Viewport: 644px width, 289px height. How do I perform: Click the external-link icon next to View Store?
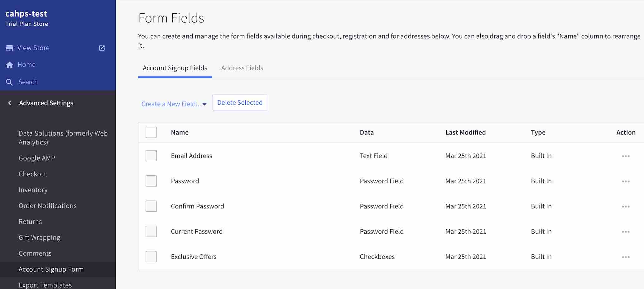102,48
